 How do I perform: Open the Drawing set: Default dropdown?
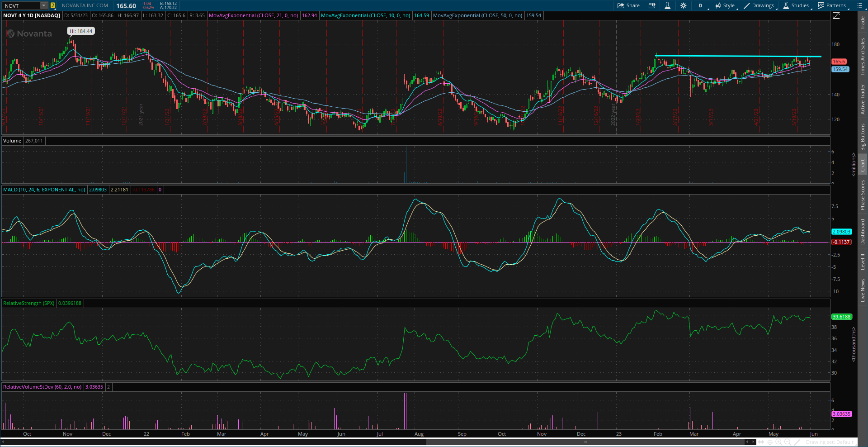(x=830, y=442)
